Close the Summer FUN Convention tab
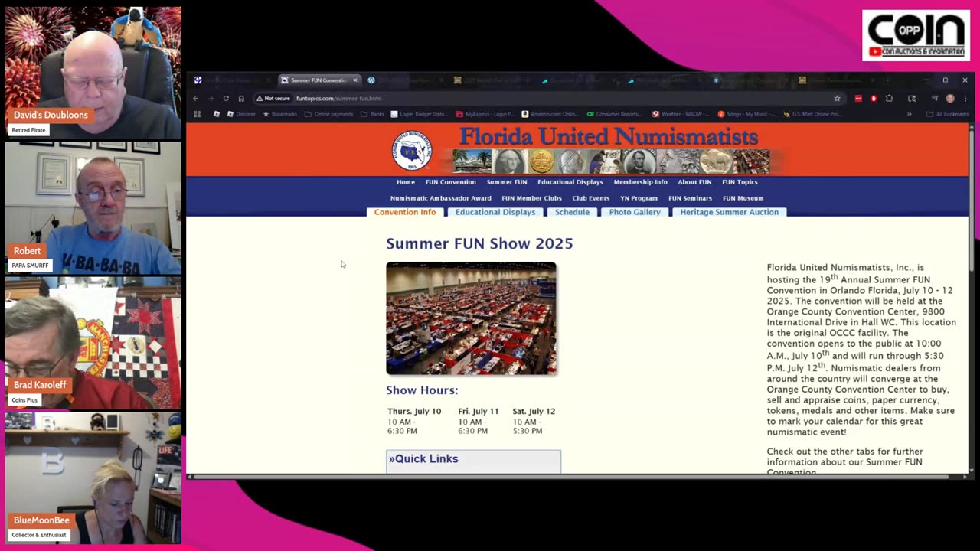Screen dimensions: 980x551 coord(354,80)
